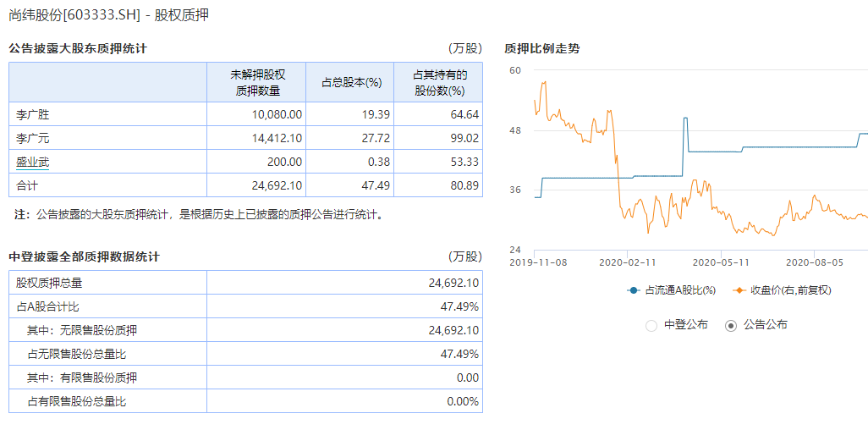Click the 2020-02-11 date on chart axis

coord(627,262)
